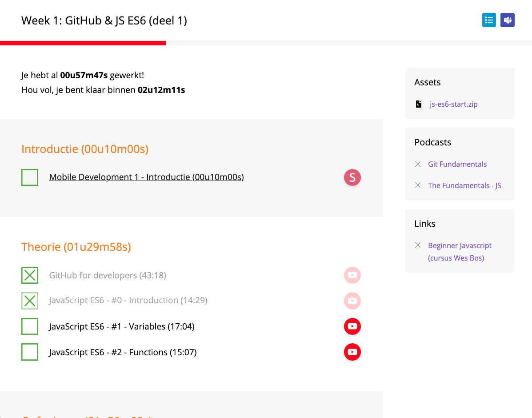This screenshot has width=532, height=418.
Task: Mark JavaScript ES6 #2 Functions as done
Action: [30, 352]
